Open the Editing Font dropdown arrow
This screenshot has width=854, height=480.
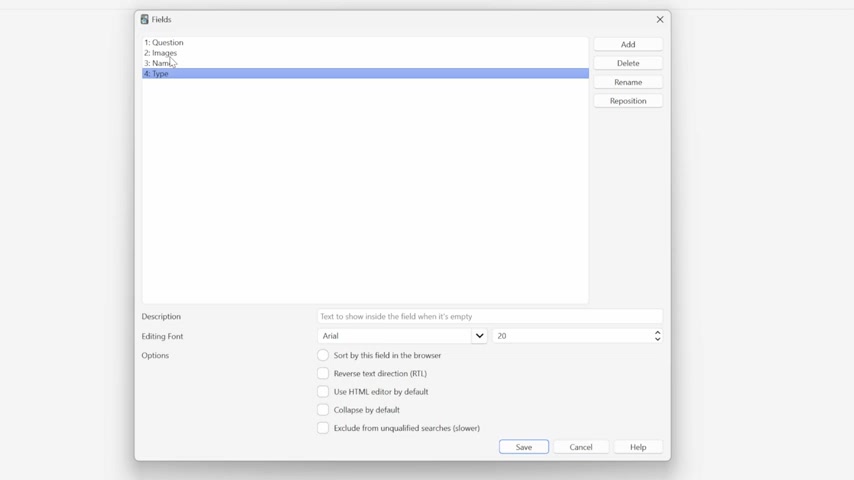[x=479, y=336]
